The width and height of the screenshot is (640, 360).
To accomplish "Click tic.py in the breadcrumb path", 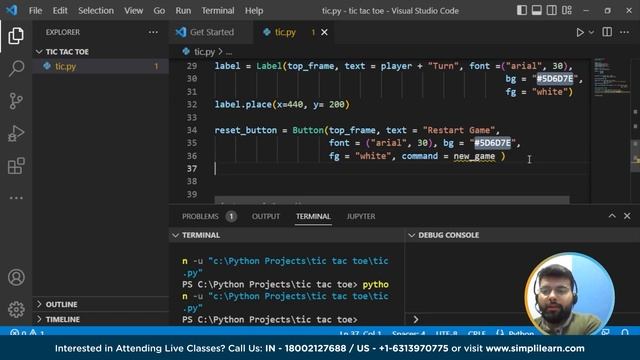I will pyautogui.click(x=204, y=52).
